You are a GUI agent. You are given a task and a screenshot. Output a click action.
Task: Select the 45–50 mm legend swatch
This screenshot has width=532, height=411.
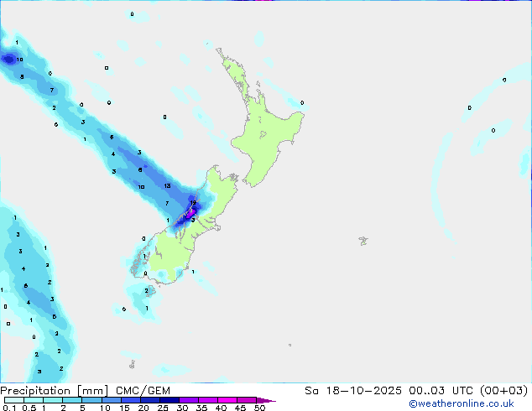[x=247, y=400]
